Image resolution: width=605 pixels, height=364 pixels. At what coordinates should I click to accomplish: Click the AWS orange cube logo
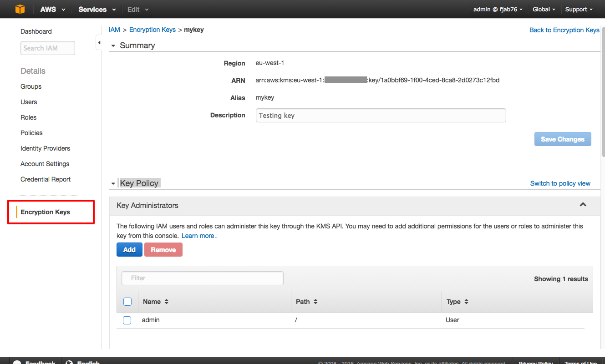pyautogui.click(x=20, y=9)
